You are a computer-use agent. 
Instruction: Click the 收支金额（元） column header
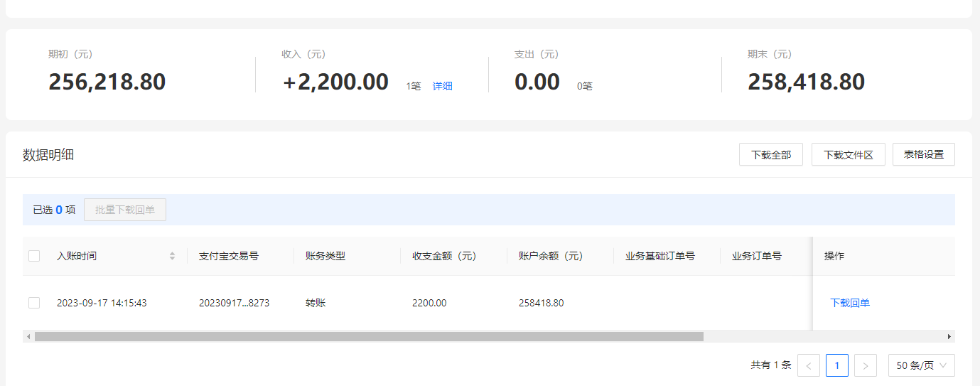(x=444, y=256)
